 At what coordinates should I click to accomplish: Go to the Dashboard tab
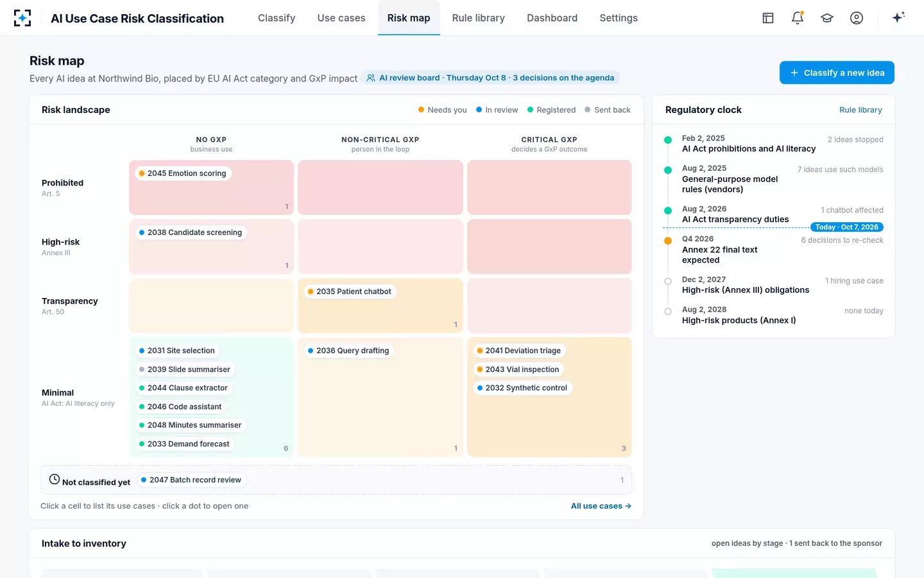tap(552, 18)
